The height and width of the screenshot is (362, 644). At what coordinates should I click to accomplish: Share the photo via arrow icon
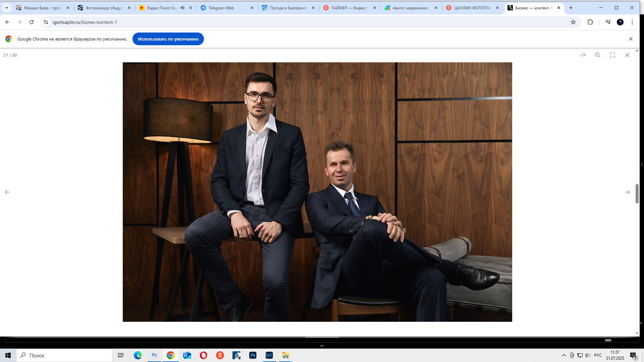583,55
